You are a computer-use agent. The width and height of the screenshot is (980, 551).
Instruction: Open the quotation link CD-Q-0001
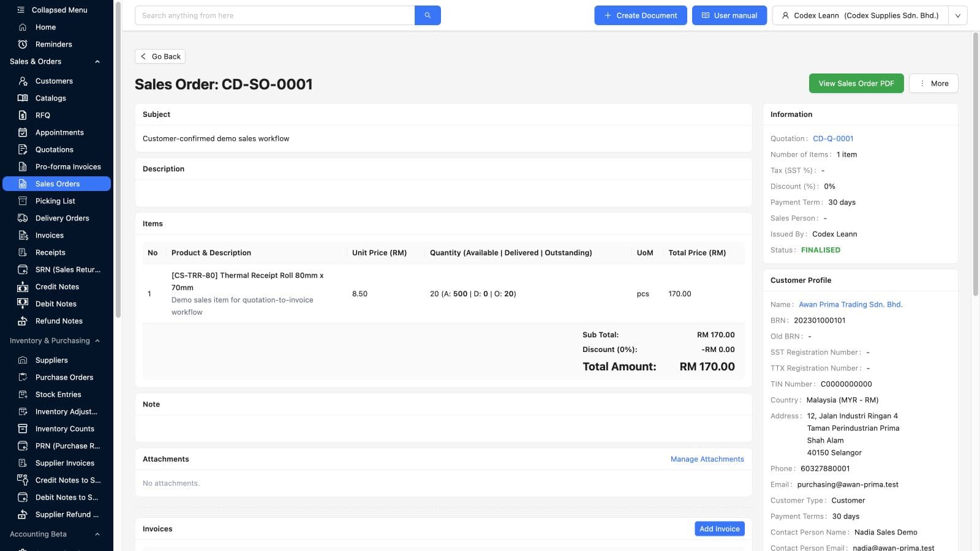(x=833, y=138)
